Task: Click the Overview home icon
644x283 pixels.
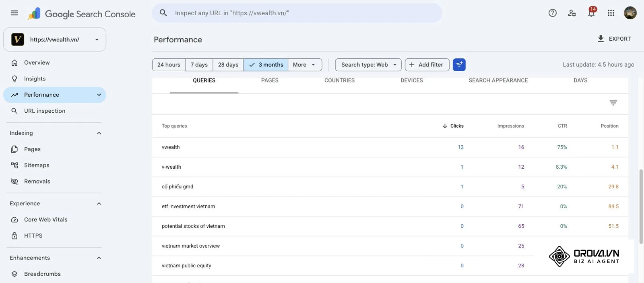Action: tap(14, 63)
